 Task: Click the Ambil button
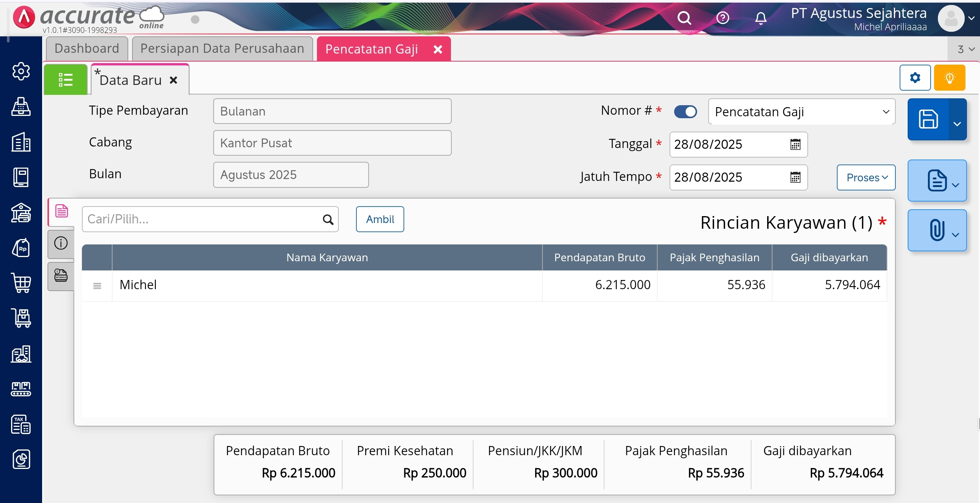click(380, 219)
